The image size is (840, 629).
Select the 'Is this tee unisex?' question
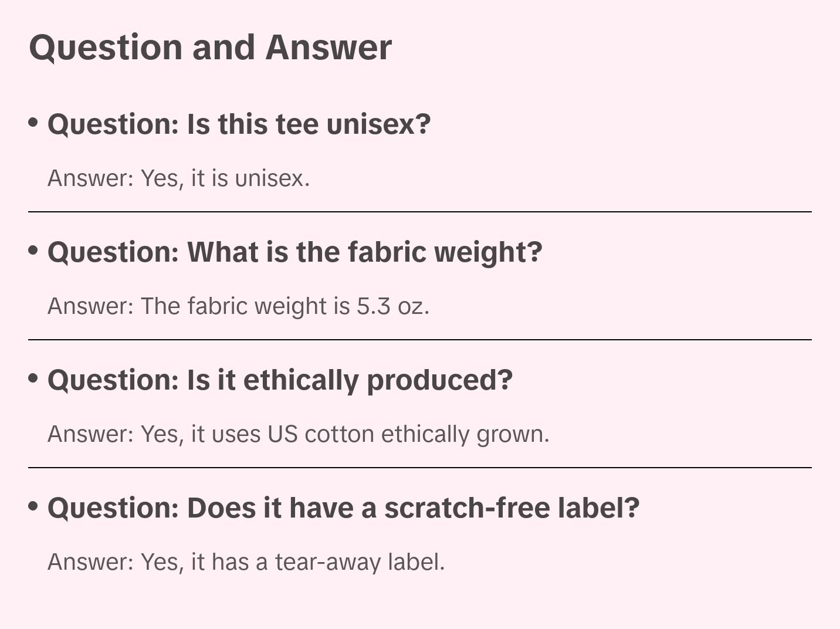click(x=239, y=124)
